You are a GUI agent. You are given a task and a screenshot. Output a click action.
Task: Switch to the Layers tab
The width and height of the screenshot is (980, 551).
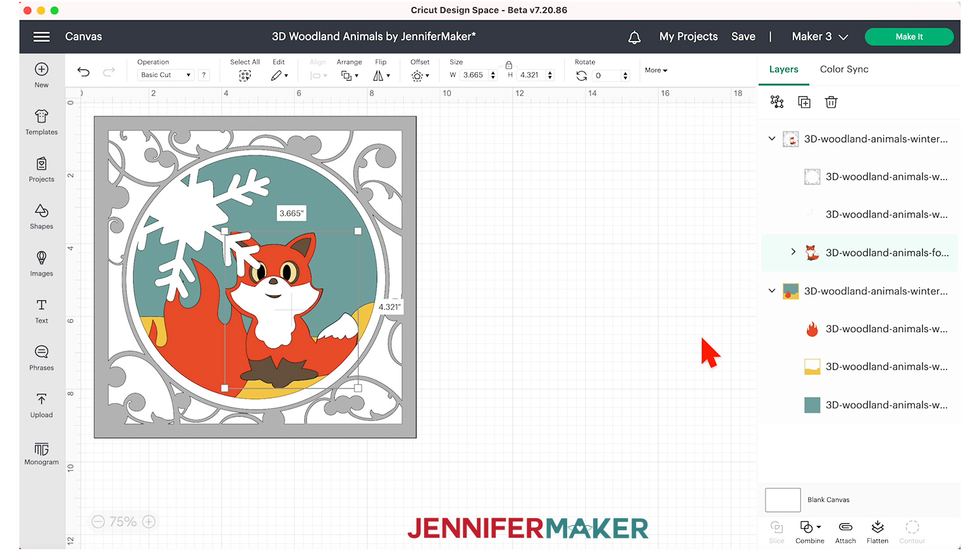click(x=783, y=70)
